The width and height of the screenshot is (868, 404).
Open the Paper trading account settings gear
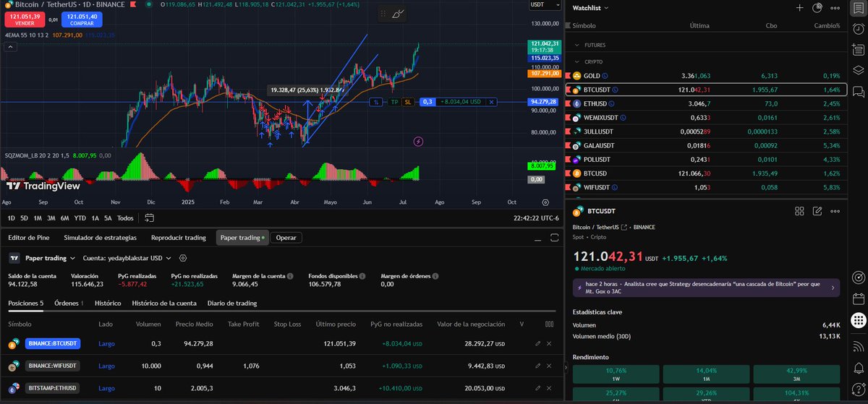(182, 258)
